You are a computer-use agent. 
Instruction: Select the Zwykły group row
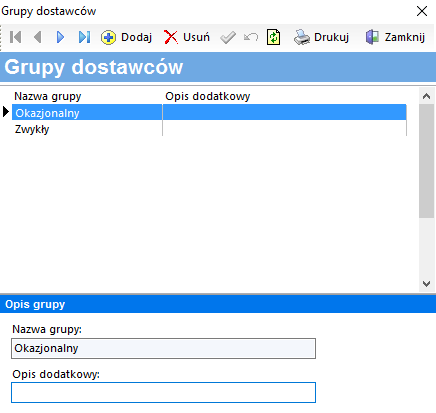coord(209,129)
